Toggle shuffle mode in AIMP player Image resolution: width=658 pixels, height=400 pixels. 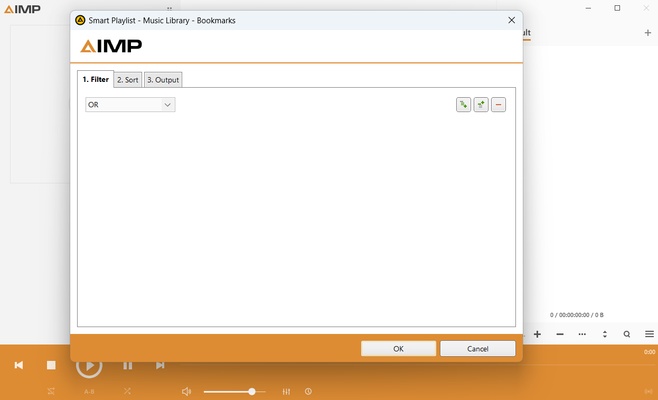pos(127,391)
